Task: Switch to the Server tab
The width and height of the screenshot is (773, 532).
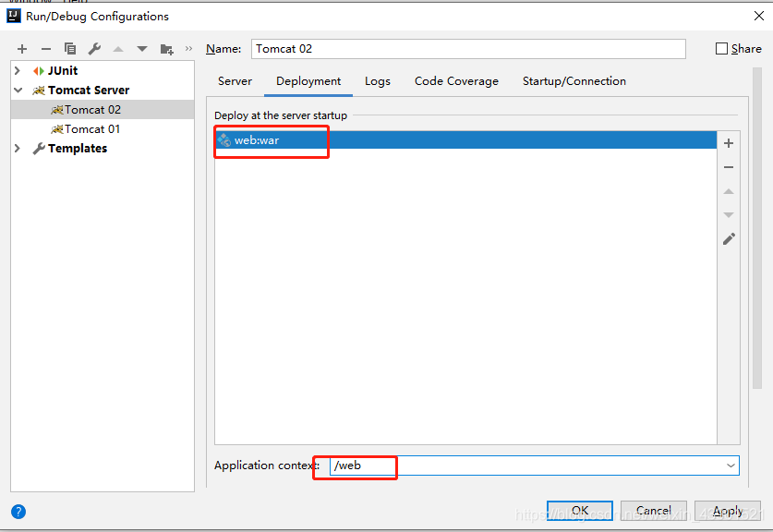Action: tap(235, 81)
